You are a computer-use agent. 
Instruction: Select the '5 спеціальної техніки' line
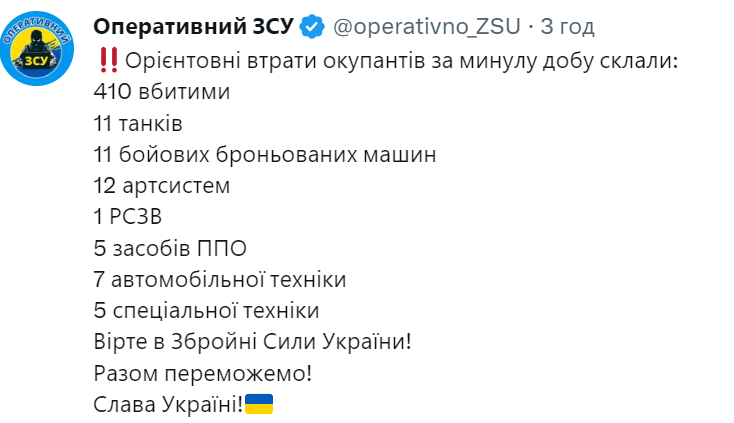206,311
